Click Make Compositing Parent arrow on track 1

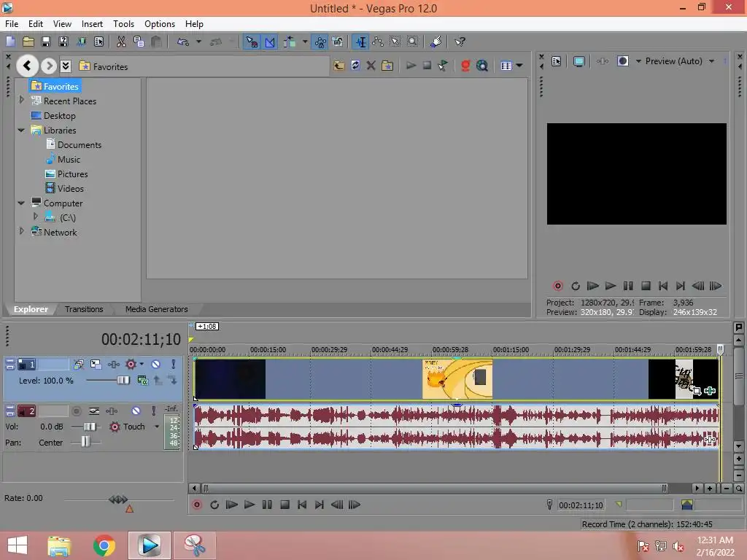coord(158,381)
